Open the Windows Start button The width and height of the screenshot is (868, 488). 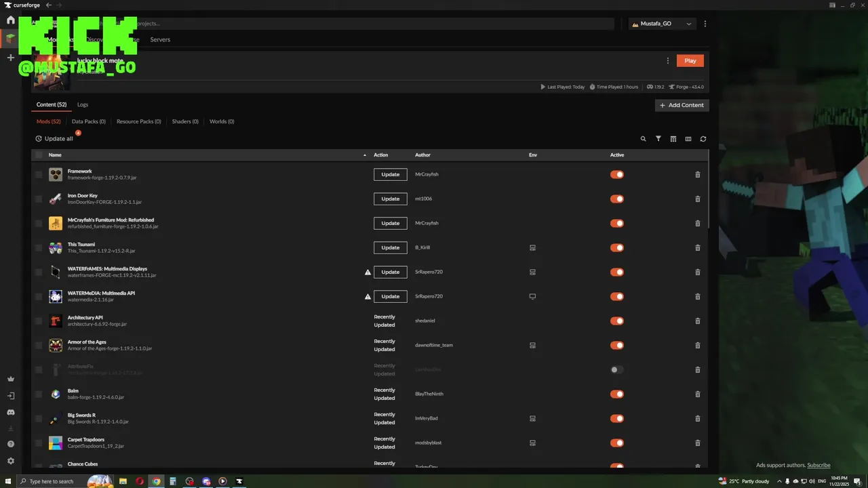pyautogui.click(x=8, y=481)
